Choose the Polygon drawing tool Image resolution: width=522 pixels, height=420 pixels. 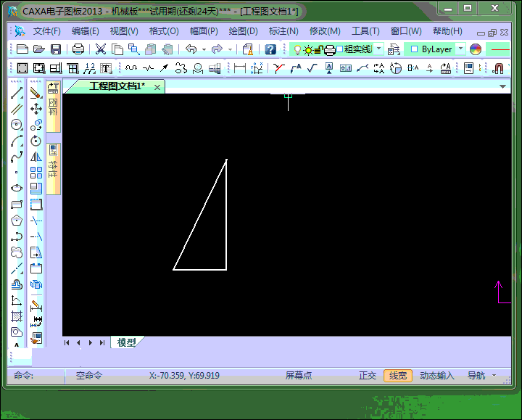pyautogui.click(x=17, y=221)
